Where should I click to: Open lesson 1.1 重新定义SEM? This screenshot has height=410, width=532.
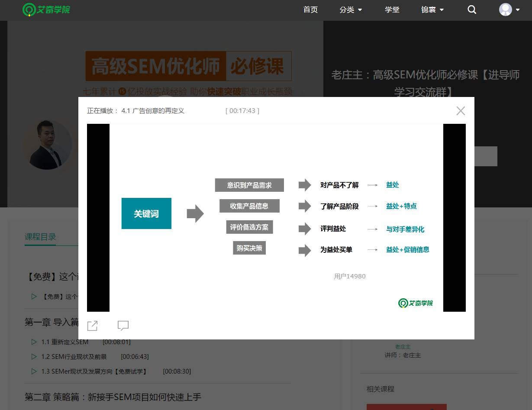65,342
